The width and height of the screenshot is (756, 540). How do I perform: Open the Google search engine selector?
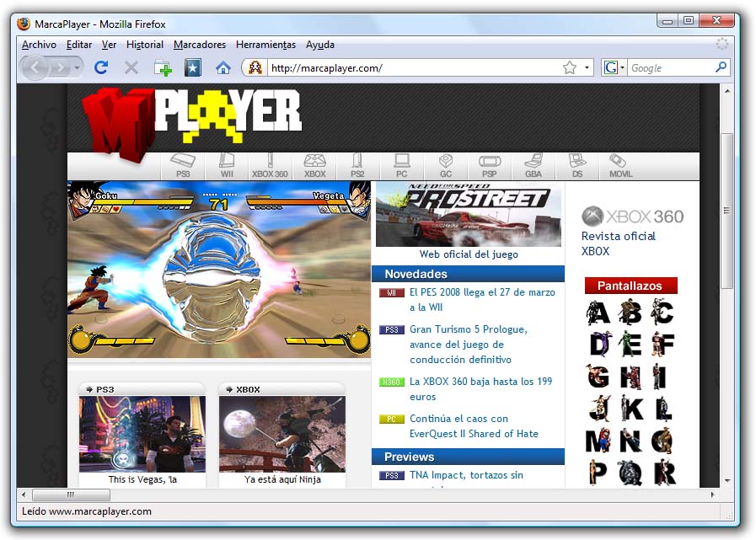coord(614,68)
